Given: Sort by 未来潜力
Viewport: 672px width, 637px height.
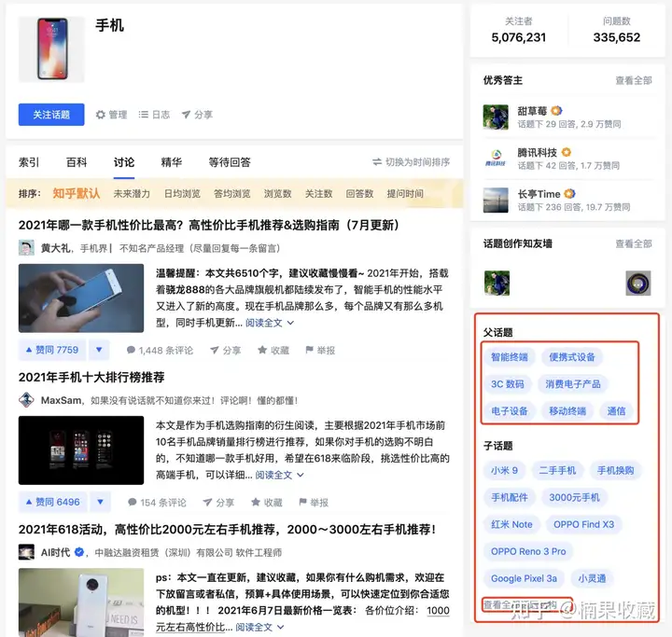Looking at the screenshot, I should tap(132, 194).
